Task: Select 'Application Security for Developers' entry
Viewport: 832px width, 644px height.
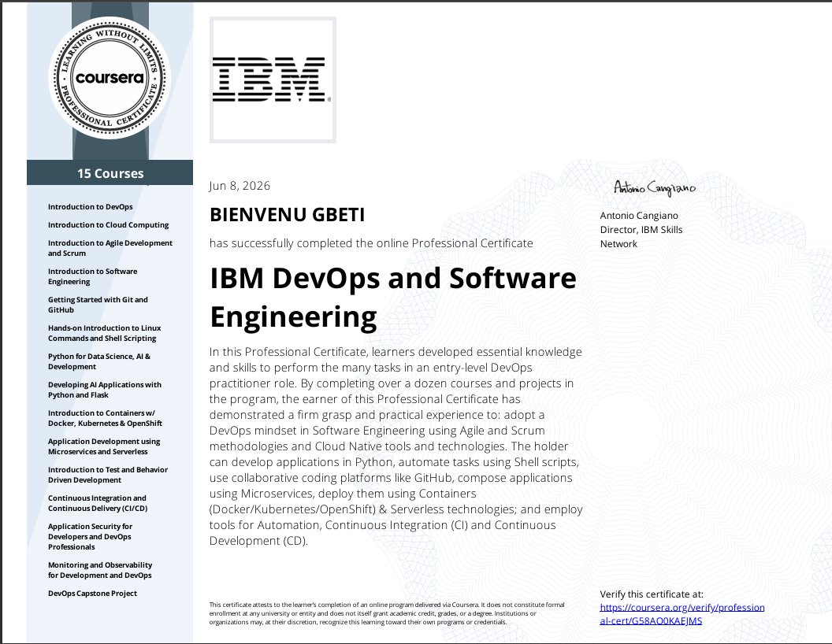Action: tap(90, 536)
